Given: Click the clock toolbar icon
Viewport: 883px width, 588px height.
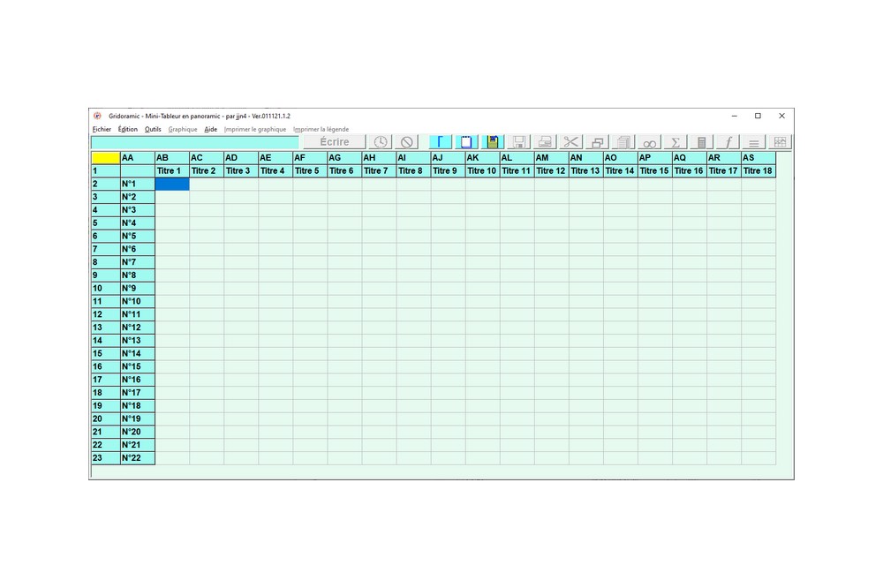Looking at the screenshot, I should coord(380,142).
